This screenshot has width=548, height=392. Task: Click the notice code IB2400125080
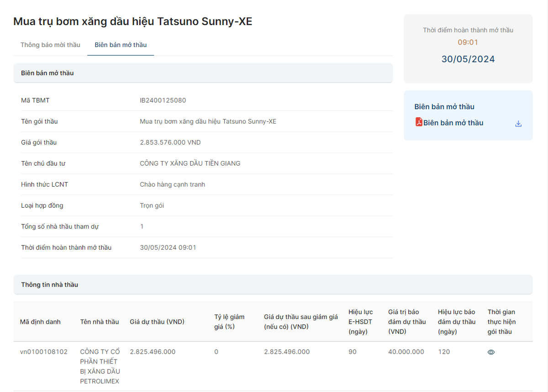coord(163,100)
